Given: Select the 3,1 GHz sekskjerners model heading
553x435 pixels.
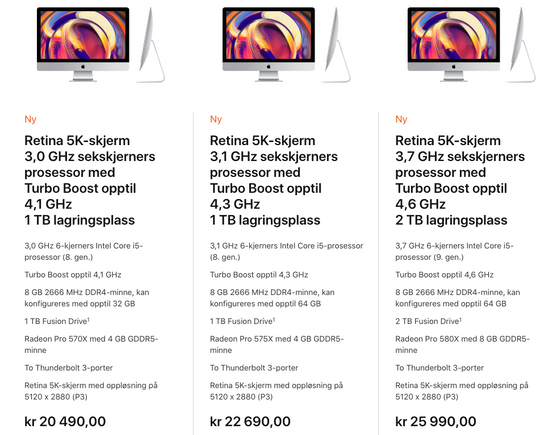Looking at the screenshot, I should tap(274, 180).
